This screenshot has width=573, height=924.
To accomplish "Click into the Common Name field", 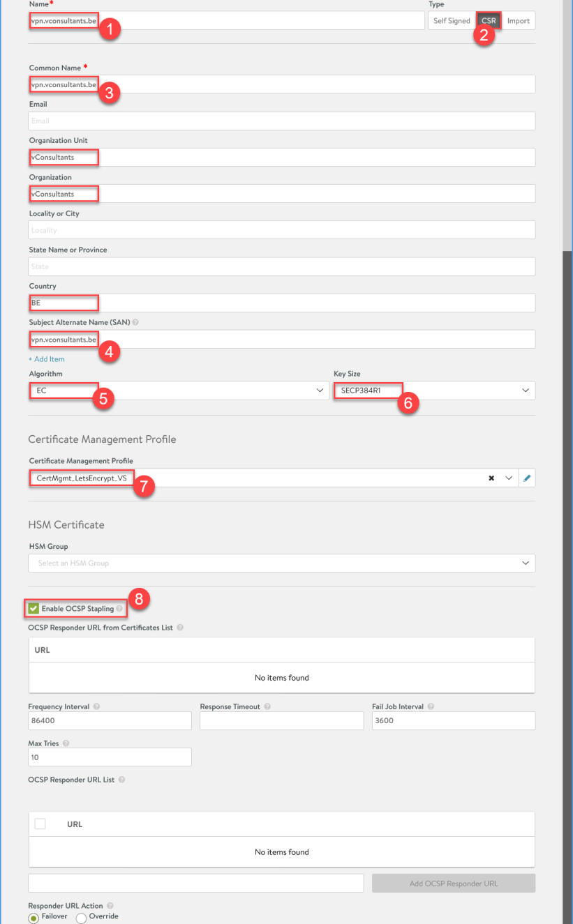I will [282, 84].
